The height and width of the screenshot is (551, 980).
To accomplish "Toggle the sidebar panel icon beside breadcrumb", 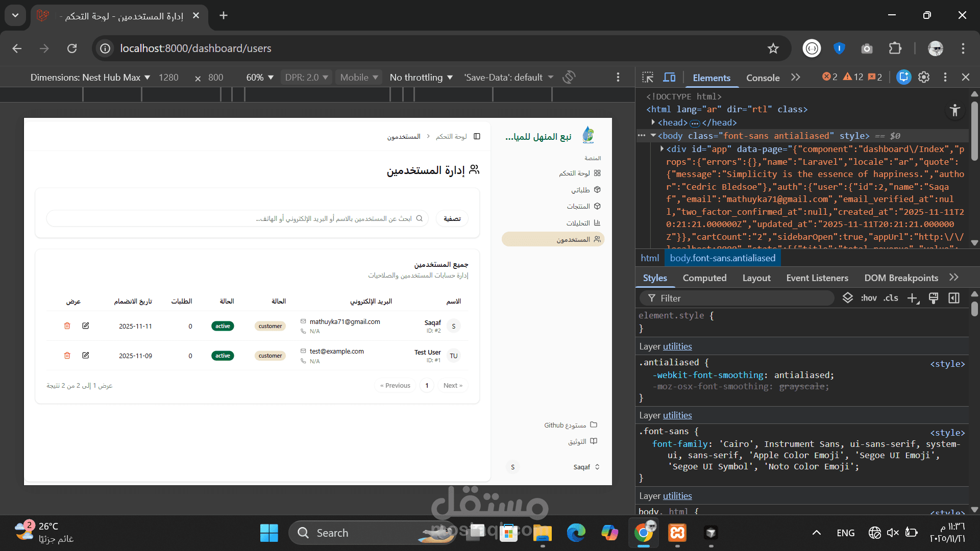I will 477,136.
